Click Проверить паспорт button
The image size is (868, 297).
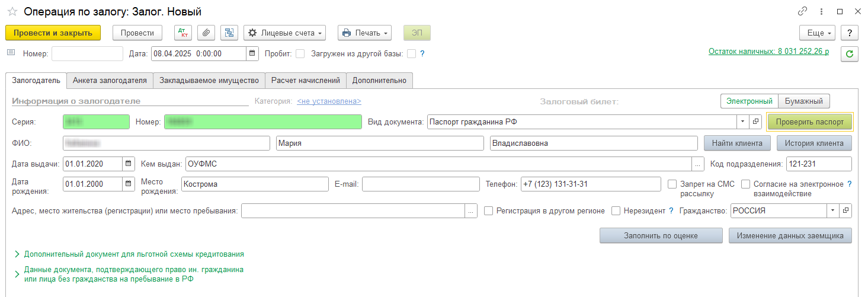pyautogui.click(x=810, y=122)
